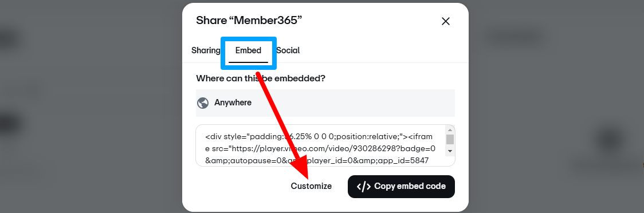The height and width of the screenshot is (213, 644).
Task: Click the embed code scrollbar thumb
Action: 450,140
